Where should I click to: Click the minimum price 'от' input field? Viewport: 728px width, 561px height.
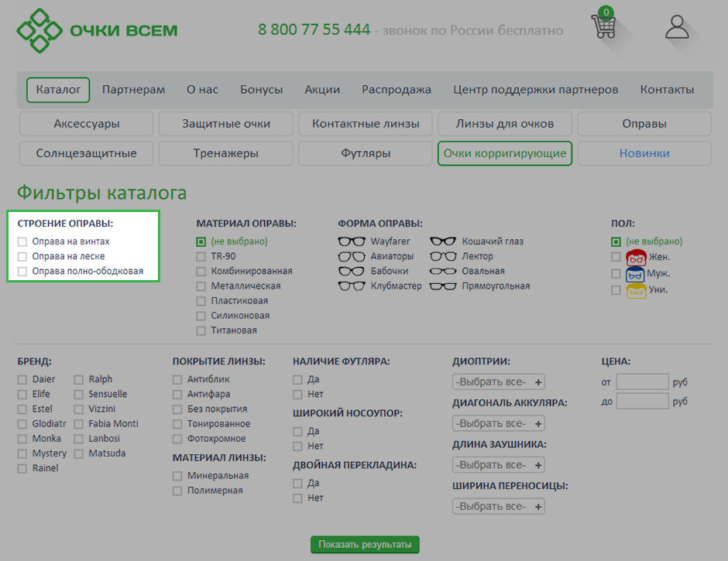pos(642,382)
